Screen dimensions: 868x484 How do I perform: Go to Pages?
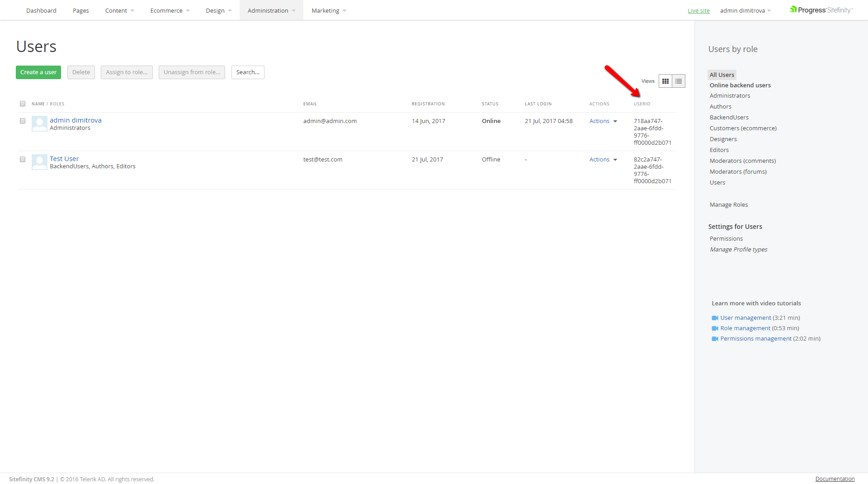(x=81, y=10)
